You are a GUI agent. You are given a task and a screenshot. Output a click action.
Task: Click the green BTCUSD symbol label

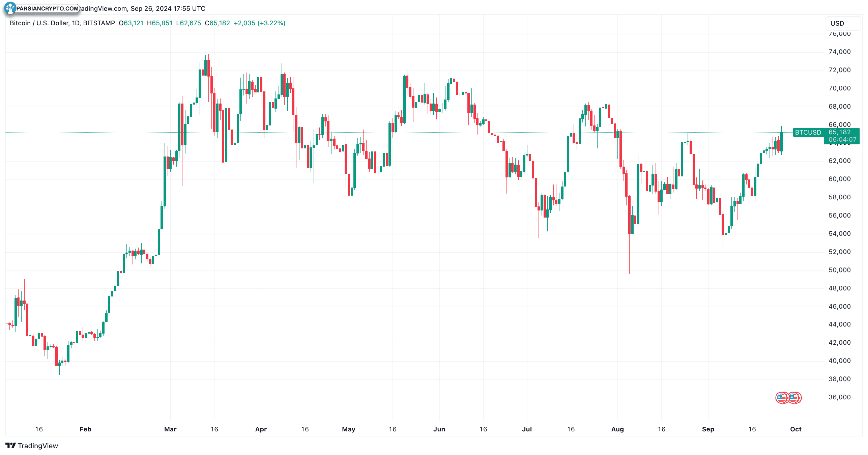808,133
